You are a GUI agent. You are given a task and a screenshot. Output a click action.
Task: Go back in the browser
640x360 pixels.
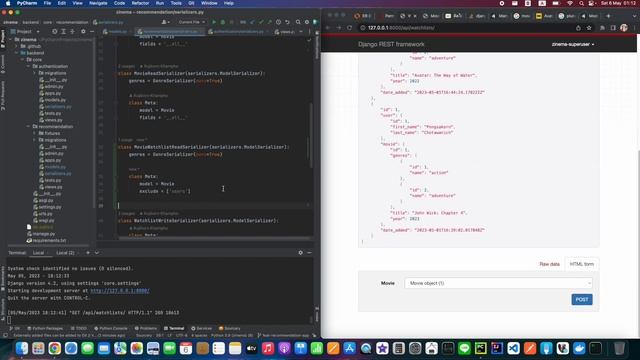point(328,28)
